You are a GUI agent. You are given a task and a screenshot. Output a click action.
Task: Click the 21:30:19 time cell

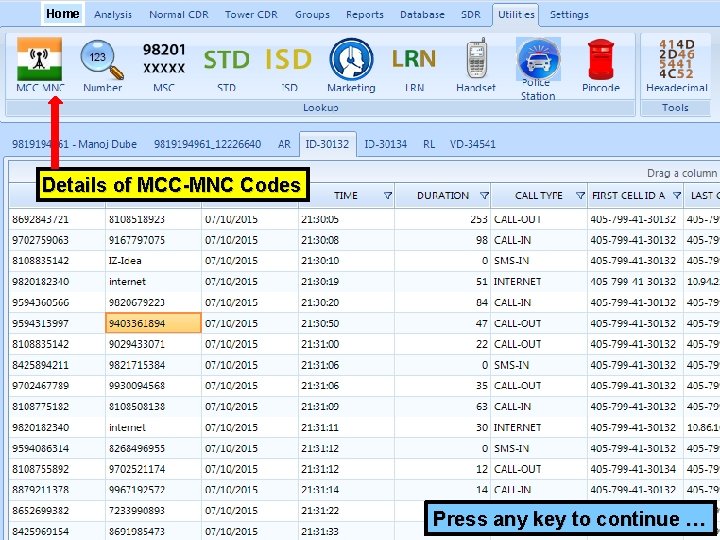(x=346, y=281)
